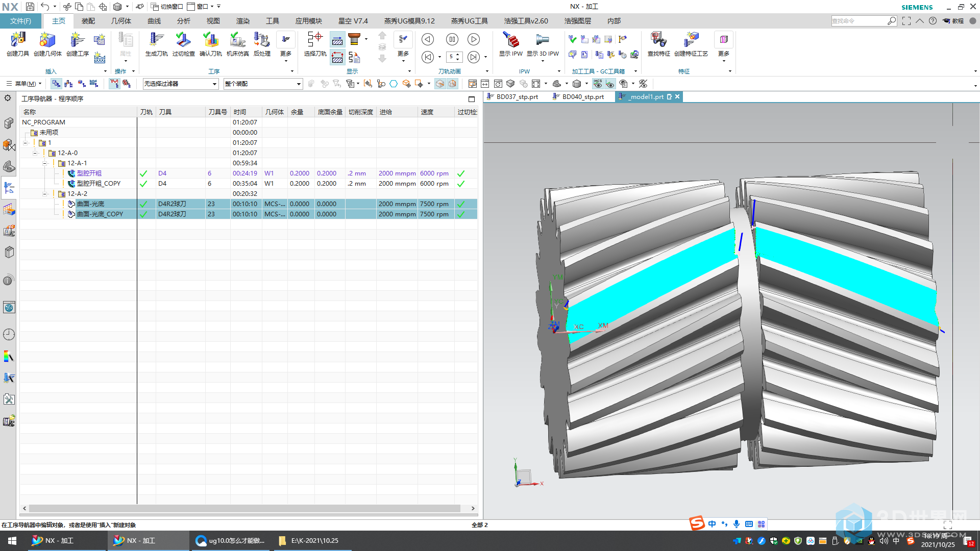The image size is (980, 551).
Task: Collapse the 12-A-2 program group
Action: (45, 194)
